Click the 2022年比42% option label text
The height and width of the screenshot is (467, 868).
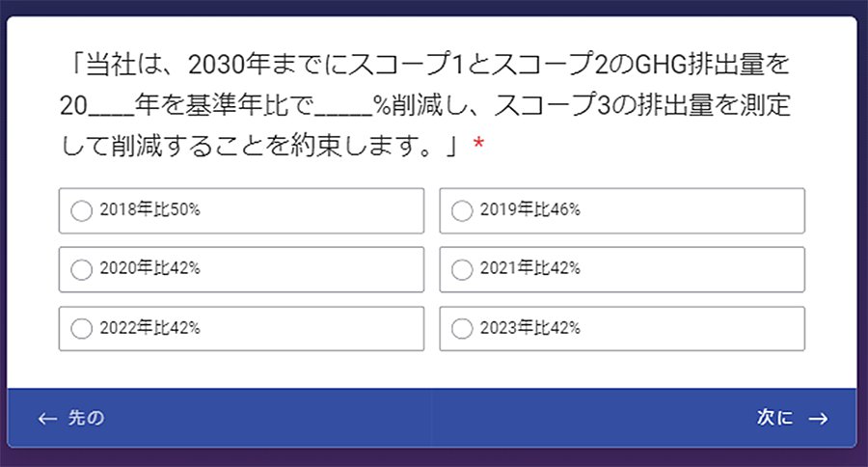(149, 329)
